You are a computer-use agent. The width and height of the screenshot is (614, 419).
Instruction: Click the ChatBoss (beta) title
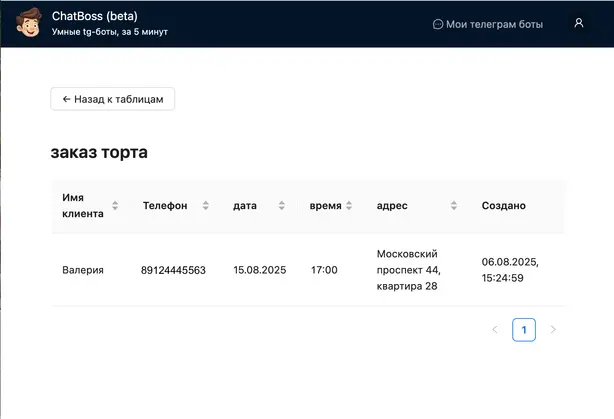click(x=95, y=16)
